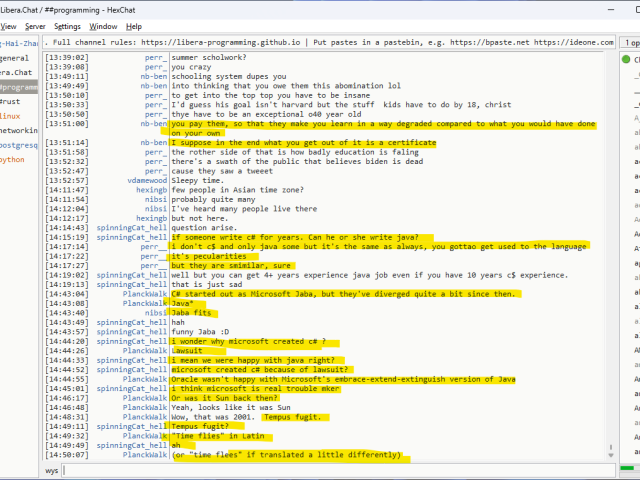Select the #networking channel
Screen dimensions: 640x480
click(x=18, y=130)
